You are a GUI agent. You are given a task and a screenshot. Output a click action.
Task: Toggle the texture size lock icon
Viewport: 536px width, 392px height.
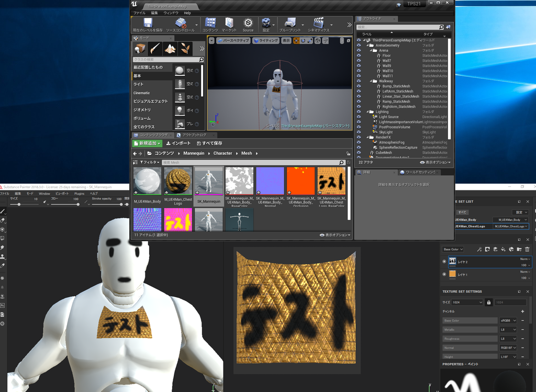(x=488, y=302)
